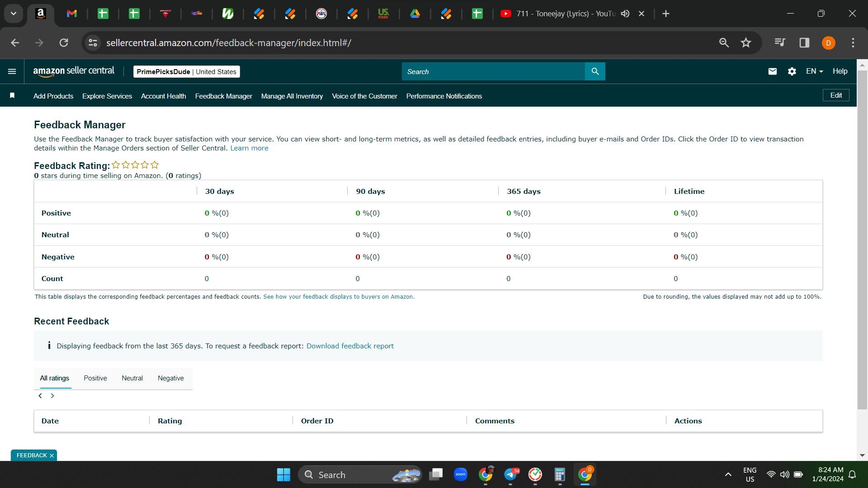This screenshot has height=488, width=868.
Task: Select the All ratings tab
Action: [54, 378]
